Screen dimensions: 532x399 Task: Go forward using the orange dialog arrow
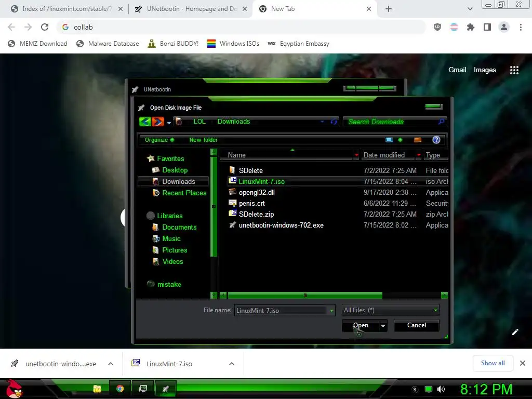[158, 122]
